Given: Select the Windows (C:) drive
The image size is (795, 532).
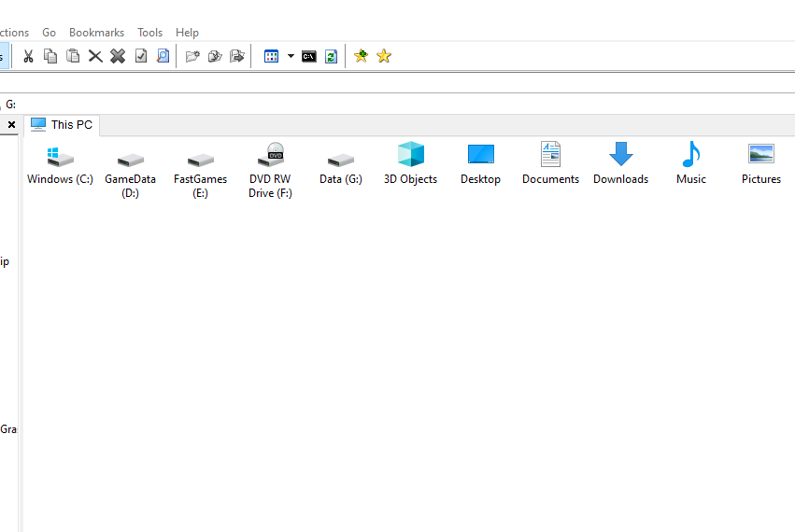Looking at the screenshot, I should (x=61, y=164).
